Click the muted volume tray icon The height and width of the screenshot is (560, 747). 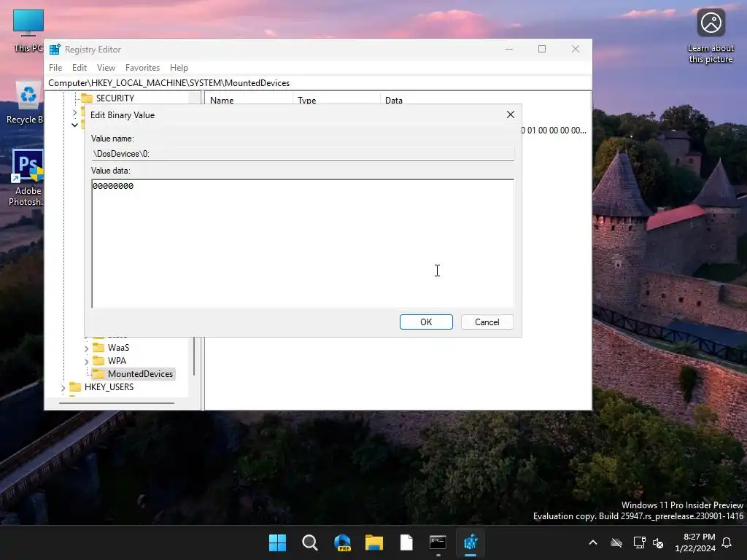tap(659, 542)
